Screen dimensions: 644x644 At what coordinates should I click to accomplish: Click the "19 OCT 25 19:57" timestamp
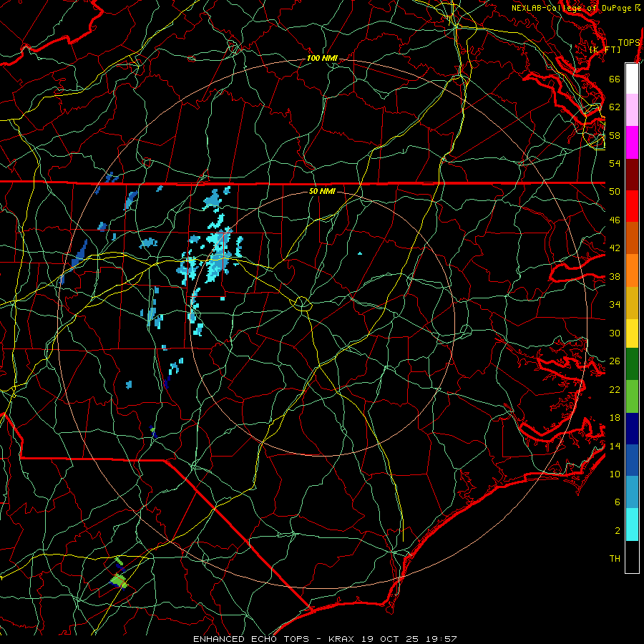[409, 639]
